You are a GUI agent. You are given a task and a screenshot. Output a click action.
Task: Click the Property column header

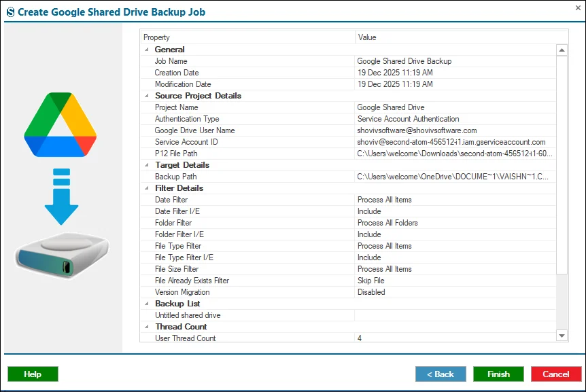coord(247,37)
